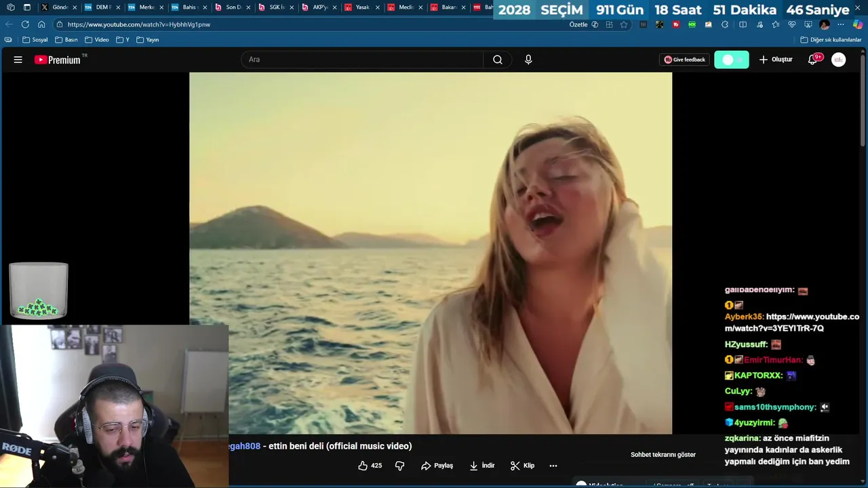Open YouTube notifications bell
The height and width of the screenshot is (488, 868).
coord(812,60)
